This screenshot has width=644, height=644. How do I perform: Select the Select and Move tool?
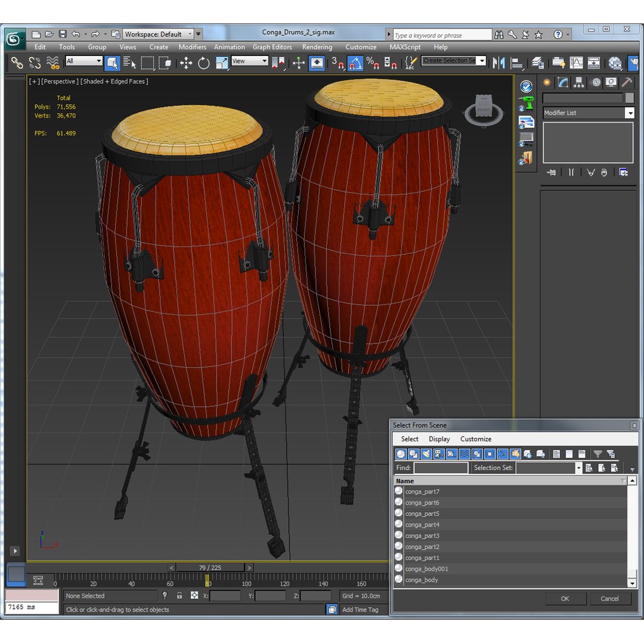click(x=186, y=63)
